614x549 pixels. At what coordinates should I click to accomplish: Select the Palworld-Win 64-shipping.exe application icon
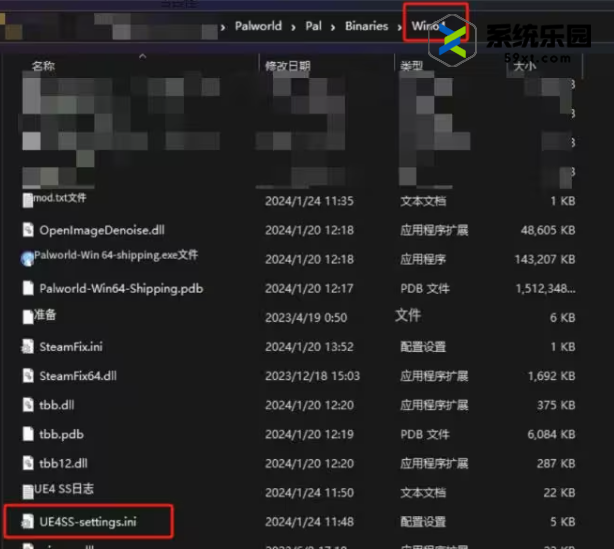[27, 258]
